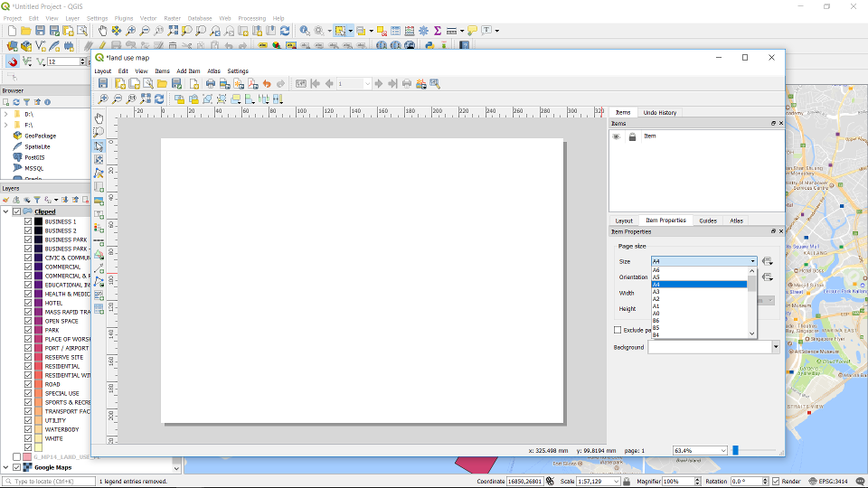868x488 pixels.
Task: Select the Pan Layout hand tool
Action: pos(99,118)
